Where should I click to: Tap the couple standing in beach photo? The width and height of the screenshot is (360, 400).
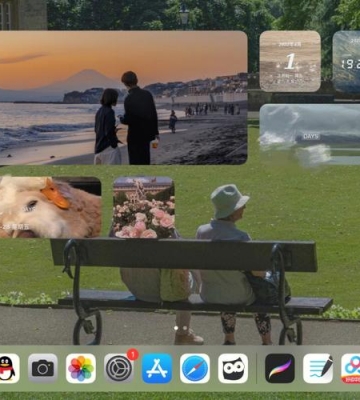tap(127, 118)
